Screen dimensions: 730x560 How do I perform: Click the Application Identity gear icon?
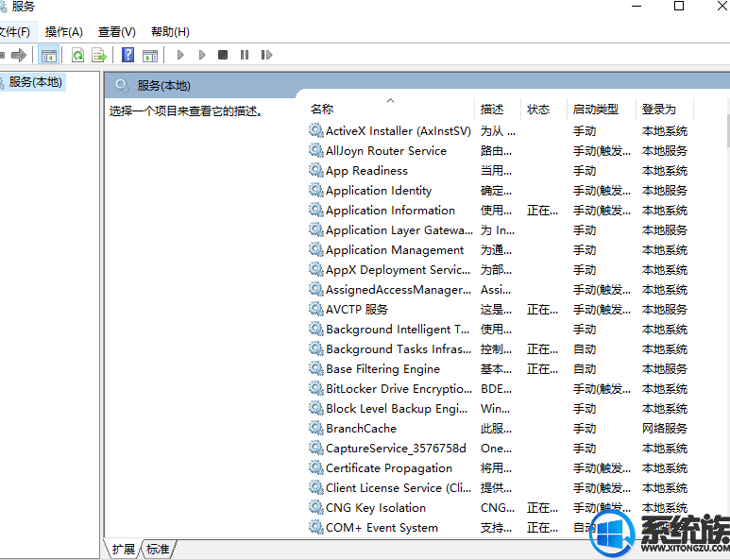point(315,190)
